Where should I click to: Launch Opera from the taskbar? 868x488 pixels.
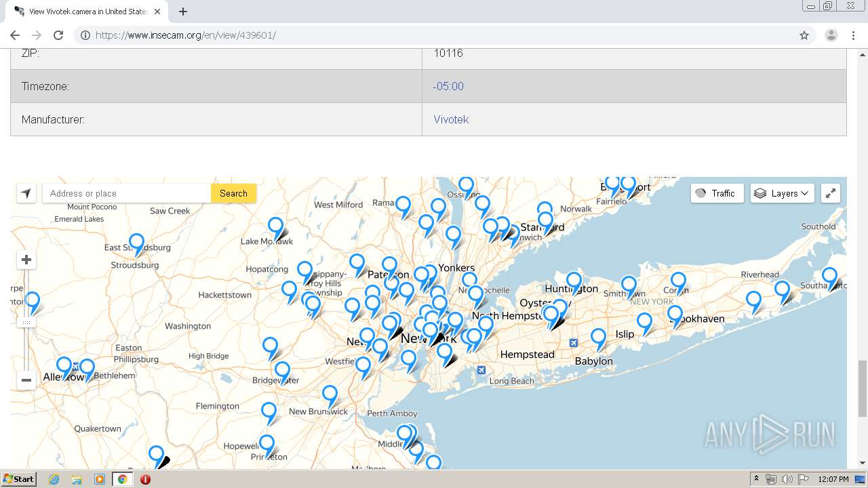145,479
